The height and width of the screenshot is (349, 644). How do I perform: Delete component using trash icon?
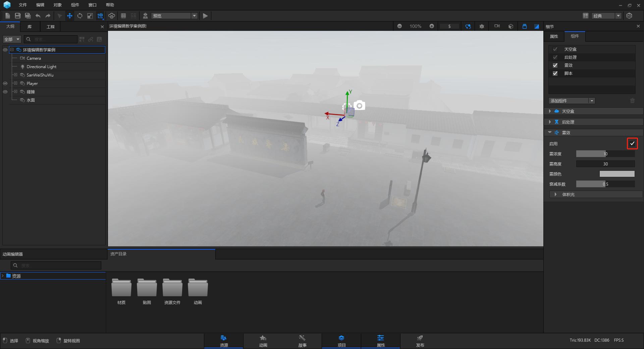click(632, 101)
